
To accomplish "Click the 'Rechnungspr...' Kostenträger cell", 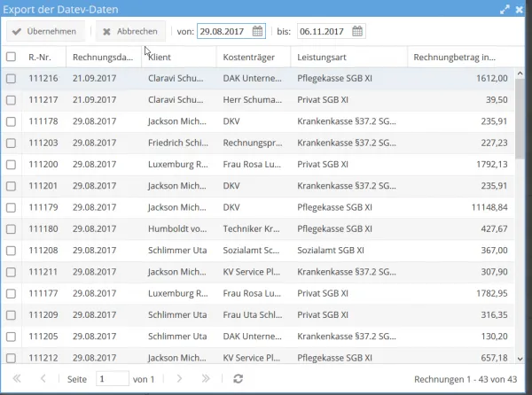I will tap(252, 143).
